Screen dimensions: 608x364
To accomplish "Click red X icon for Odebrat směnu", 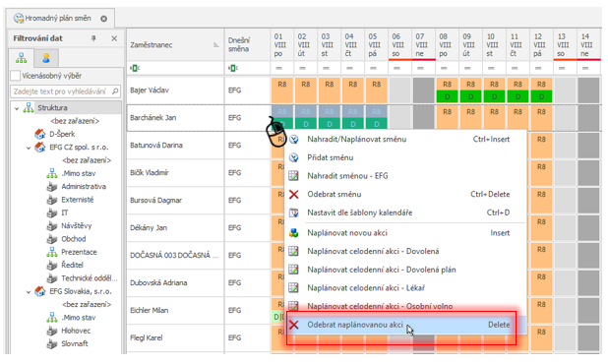I will (x=294, y=194).
